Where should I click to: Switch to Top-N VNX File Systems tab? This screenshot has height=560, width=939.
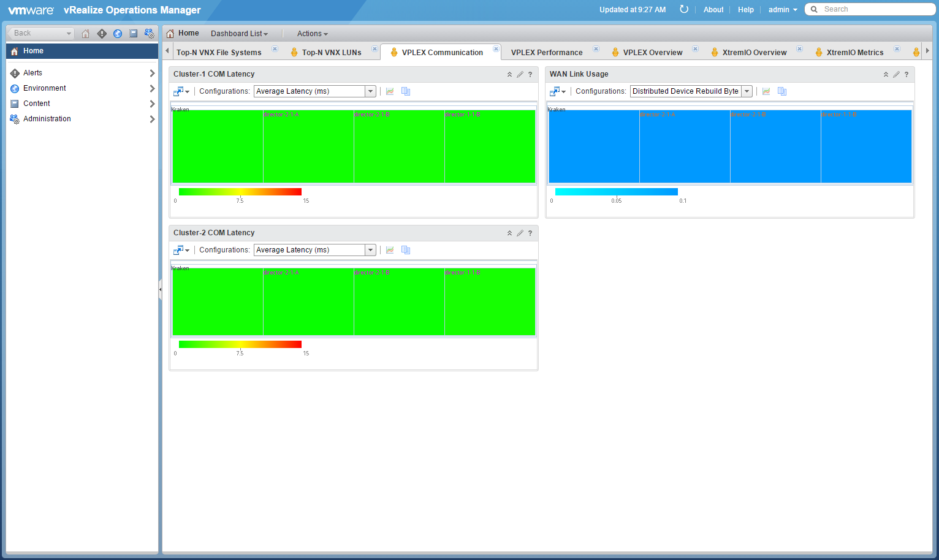(219, 53)
